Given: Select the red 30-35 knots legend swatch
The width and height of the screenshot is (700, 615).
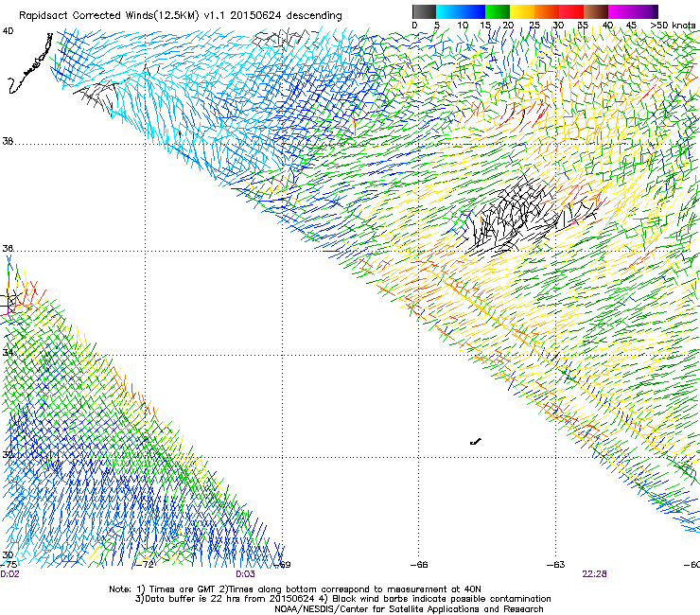Looking at the screenshot, I should click(x=571, y=11).
